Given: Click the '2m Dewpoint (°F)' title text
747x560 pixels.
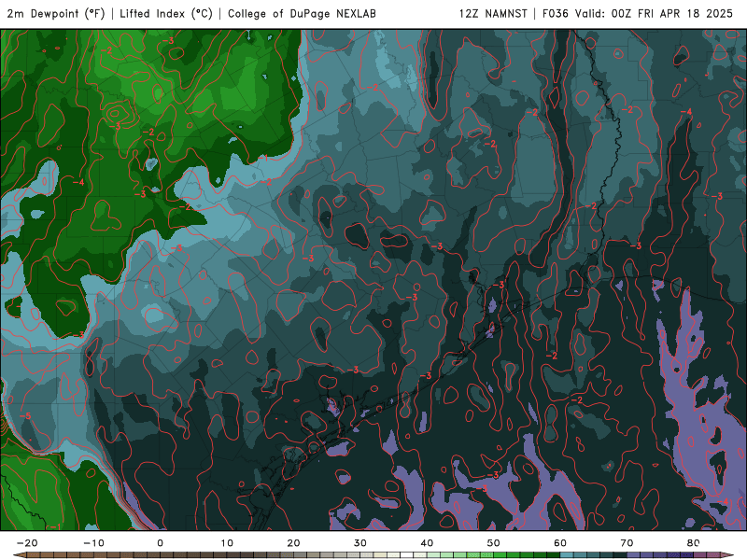Looking at the screenshot, I should 56,14.
